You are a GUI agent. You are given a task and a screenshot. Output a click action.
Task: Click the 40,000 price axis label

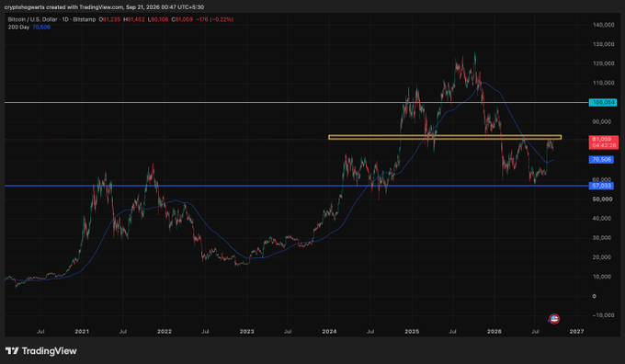[602, 219]
